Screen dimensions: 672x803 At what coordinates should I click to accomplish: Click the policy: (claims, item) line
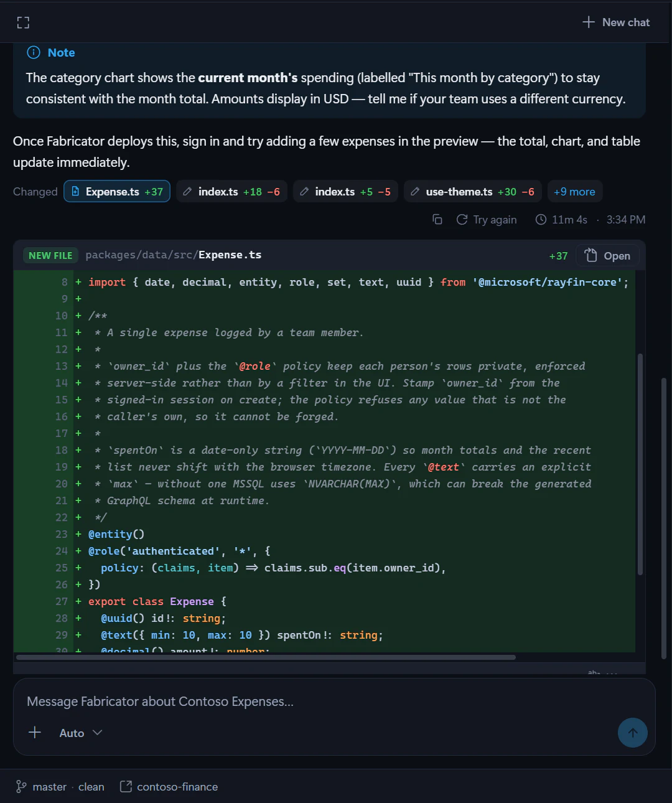[x=273, y=568]
